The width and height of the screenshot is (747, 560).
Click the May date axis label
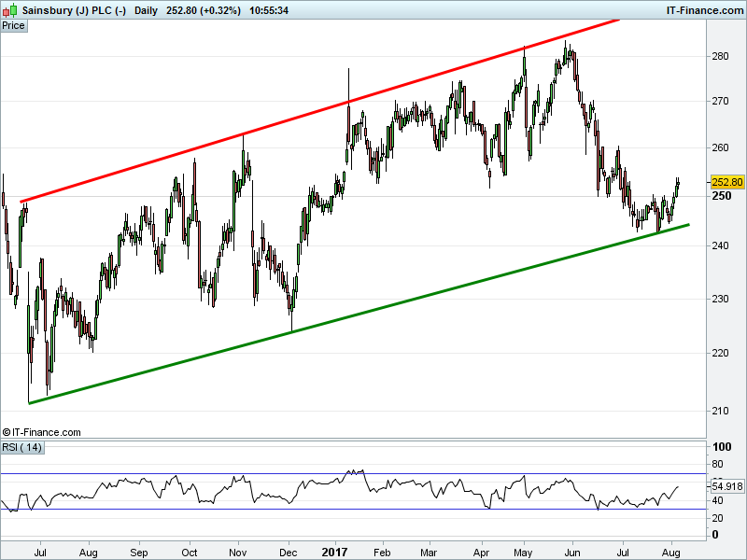point(523,553)
